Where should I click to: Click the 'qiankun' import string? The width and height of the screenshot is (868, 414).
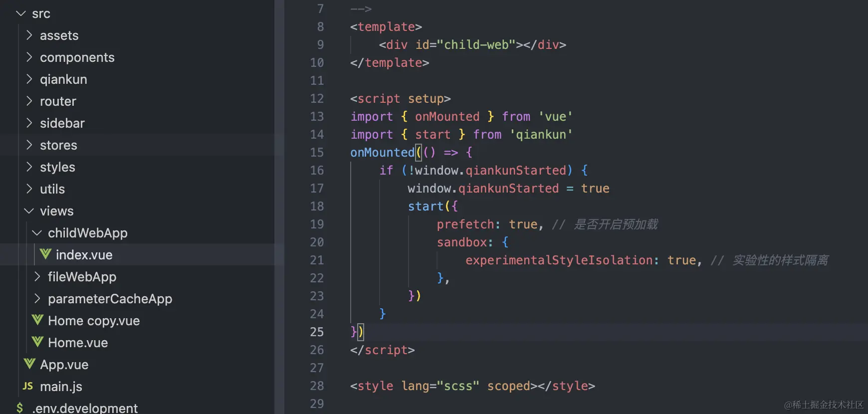(541, 135)
